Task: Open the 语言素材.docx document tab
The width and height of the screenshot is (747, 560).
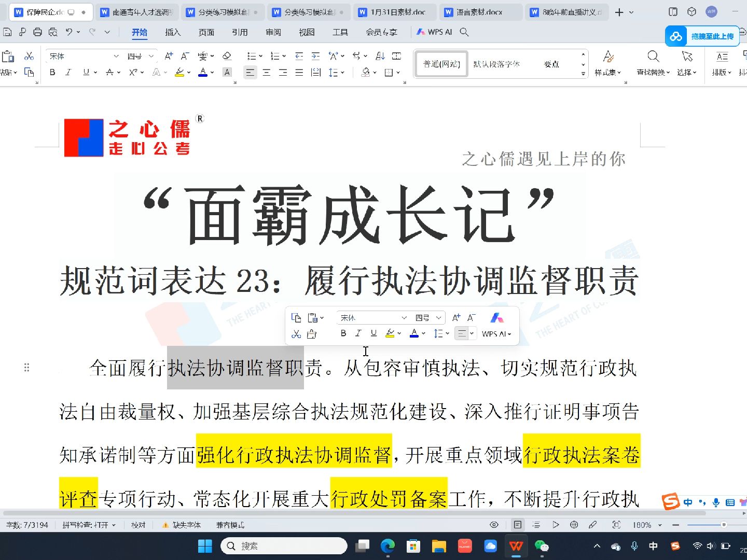Action: [x=480, y=11]
